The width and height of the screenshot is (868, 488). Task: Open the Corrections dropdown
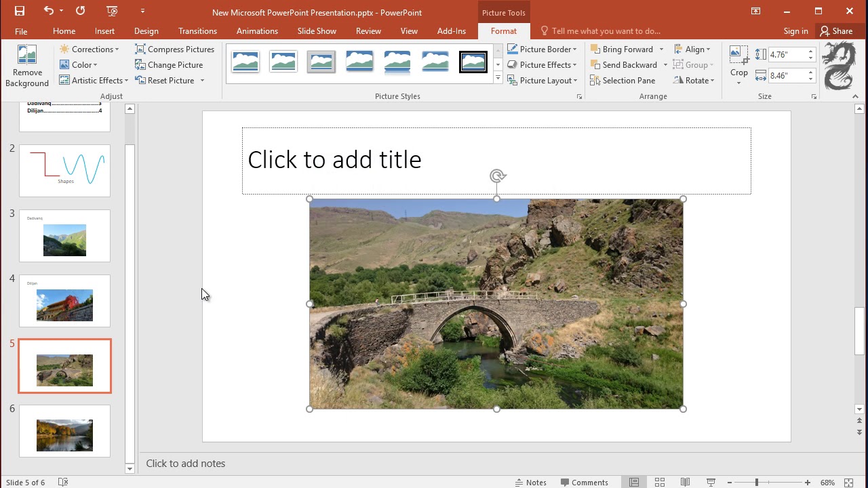tap(89, 49)
